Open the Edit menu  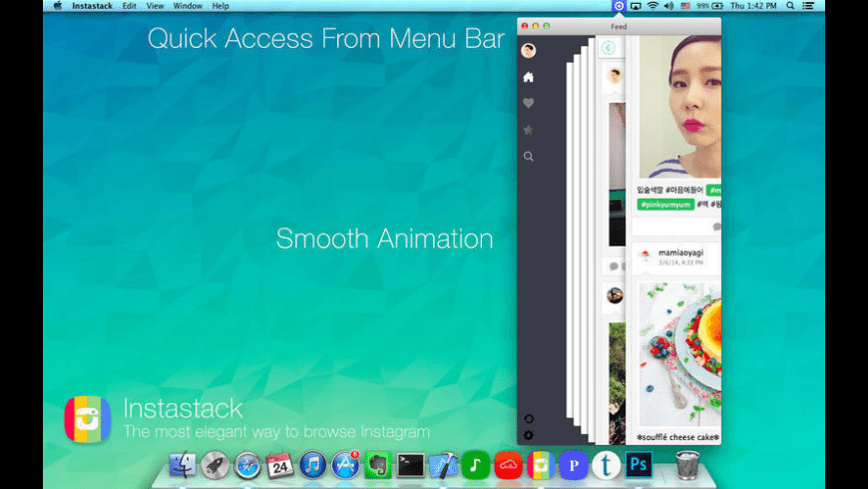tap(130, 6)
